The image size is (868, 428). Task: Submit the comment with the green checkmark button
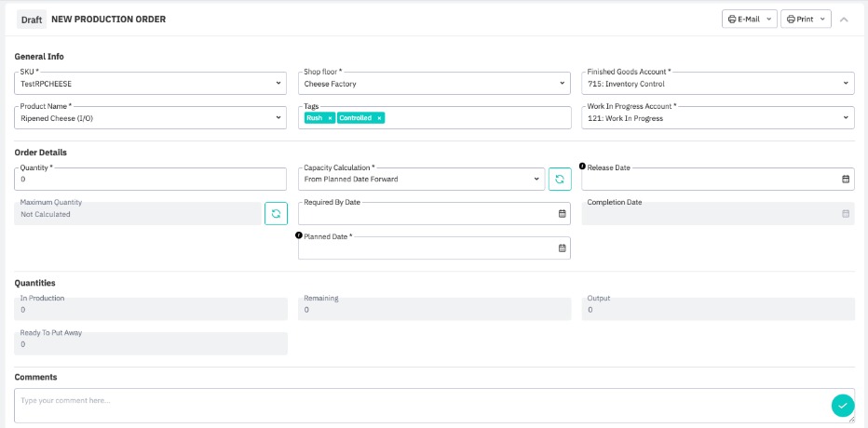pyautogui.click(x=843, y=406)
